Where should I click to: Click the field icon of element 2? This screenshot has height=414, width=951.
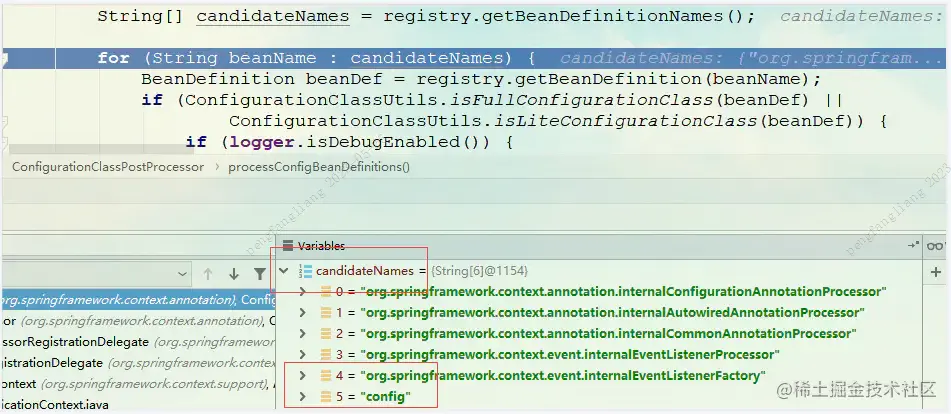[326, 333]
